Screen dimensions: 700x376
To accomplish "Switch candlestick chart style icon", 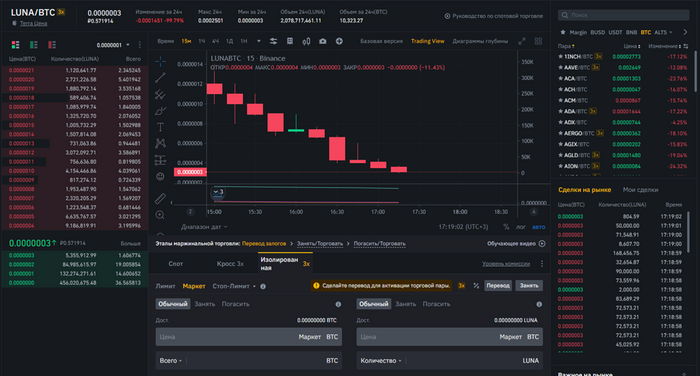I will tap(306, 41).
